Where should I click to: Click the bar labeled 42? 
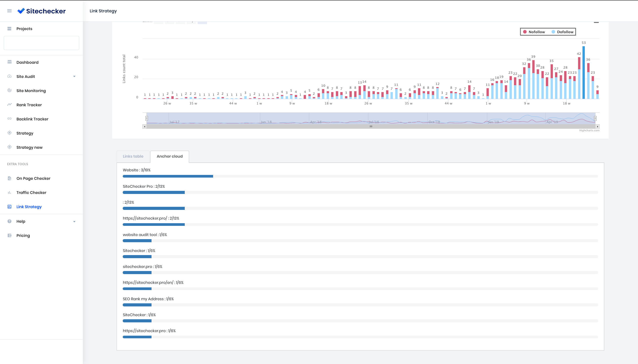pos(579,78)
